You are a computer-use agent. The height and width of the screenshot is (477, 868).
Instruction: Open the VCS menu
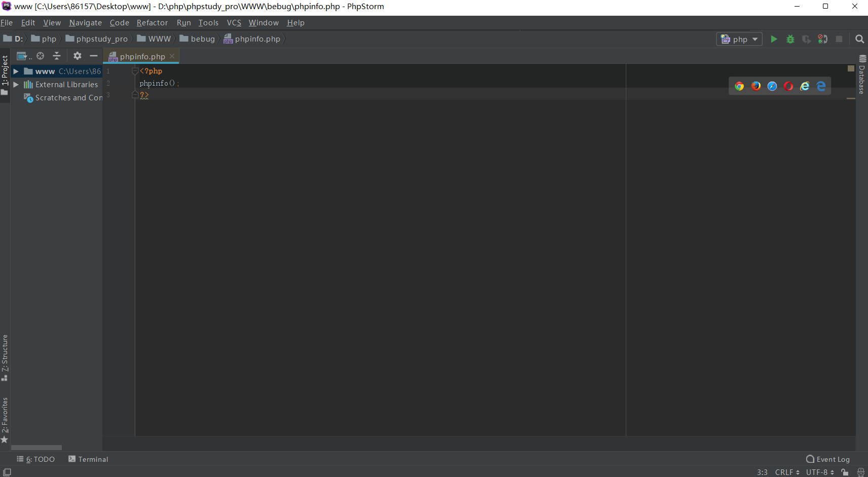234,23
